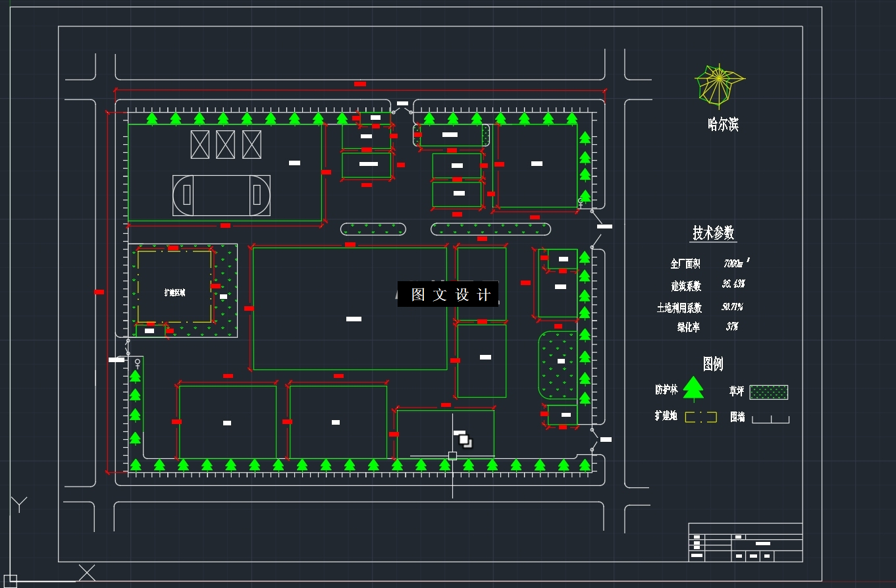Click the 防护林 legend label

(x=666, y=390)
